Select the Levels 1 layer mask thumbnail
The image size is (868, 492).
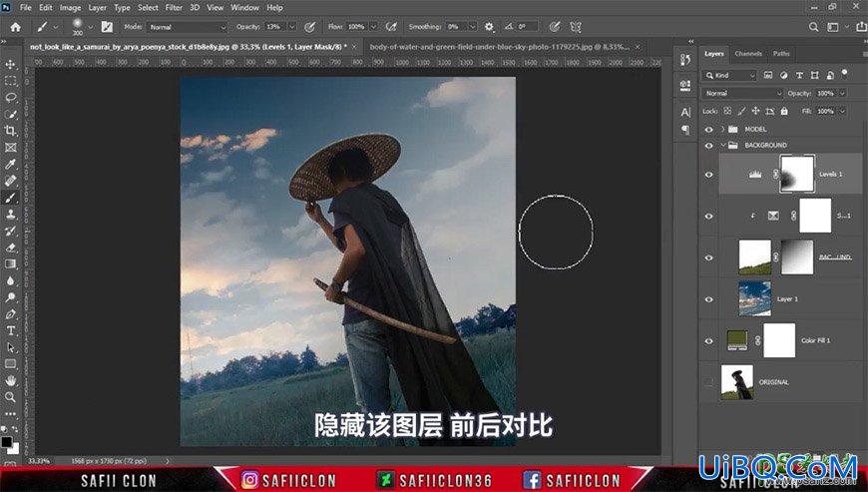pyautogui.click(x=797, y=174)
